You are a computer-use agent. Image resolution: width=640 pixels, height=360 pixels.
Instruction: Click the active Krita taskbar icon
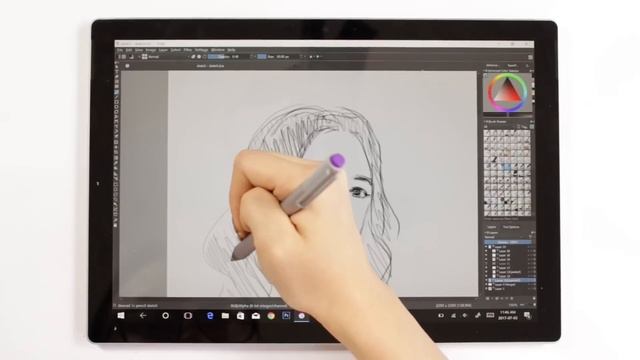tap(301, 316)
